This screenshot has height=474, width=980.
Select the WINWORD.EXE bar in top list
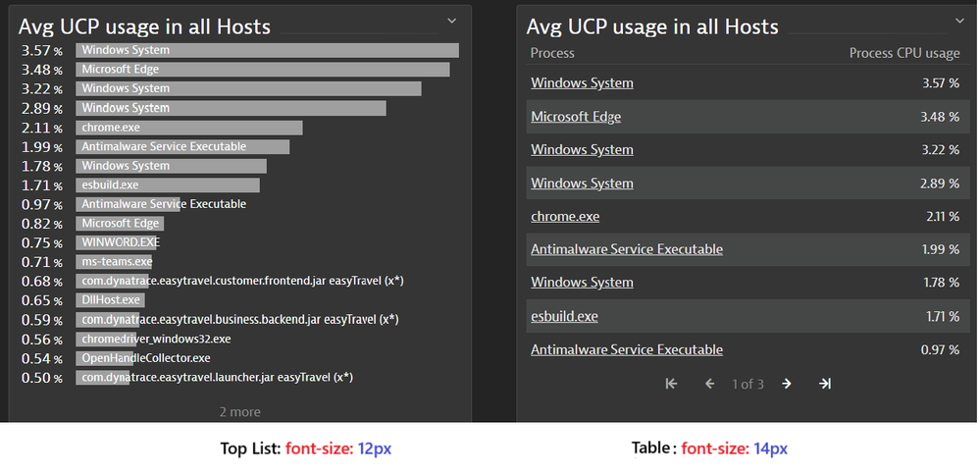[120, 242]
